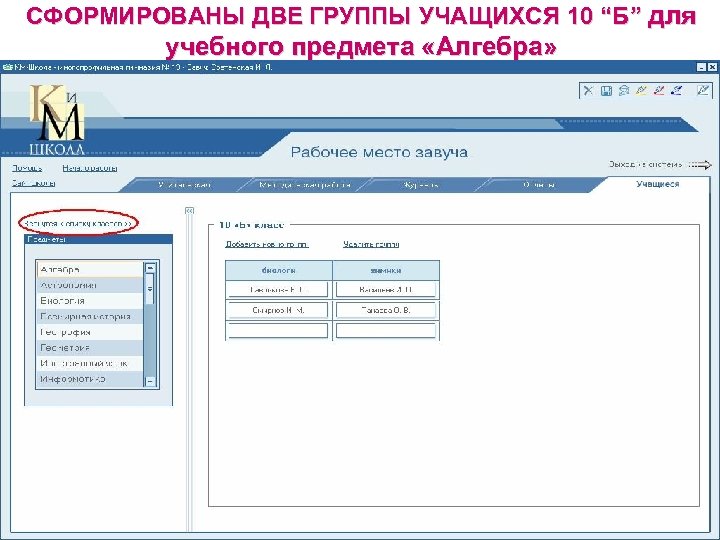This screenshot has width=720, height=540.
Task: Select География in the subjects list
Action: [x=90, y=332]
